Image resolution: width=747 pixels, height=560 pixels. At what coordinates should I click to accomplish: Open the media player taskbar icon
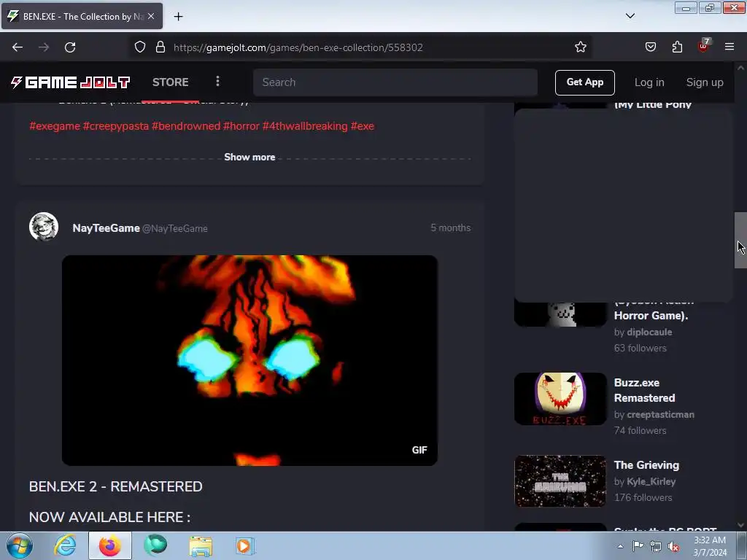245,545
